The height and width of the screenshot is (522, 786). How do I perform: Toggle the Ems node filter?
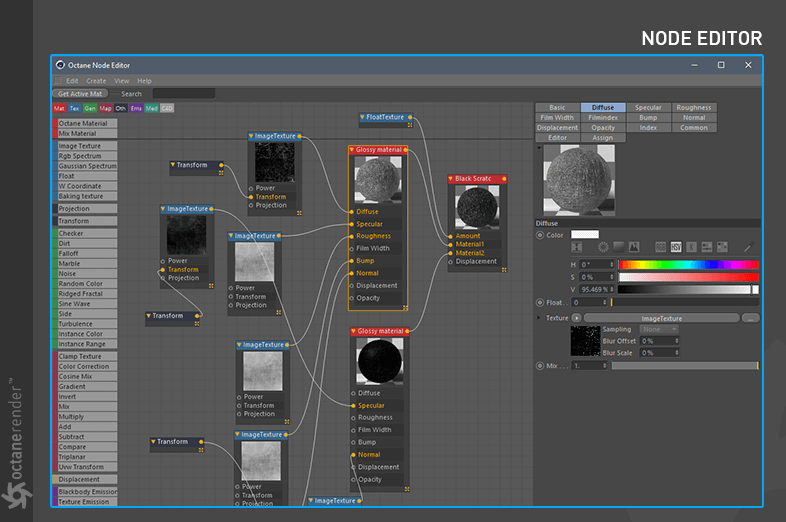click(136, 108)
